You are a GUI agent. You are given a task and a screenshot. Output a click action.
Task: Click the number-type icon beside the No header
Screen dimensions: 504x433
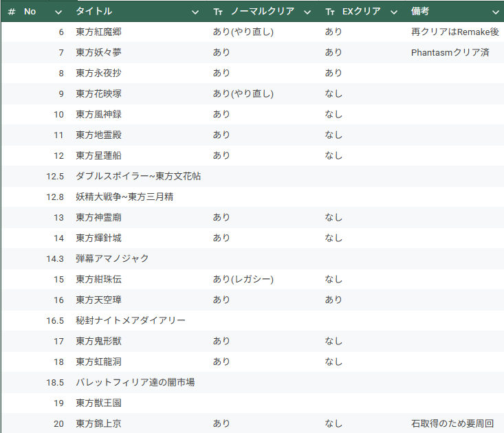point(12,12)
